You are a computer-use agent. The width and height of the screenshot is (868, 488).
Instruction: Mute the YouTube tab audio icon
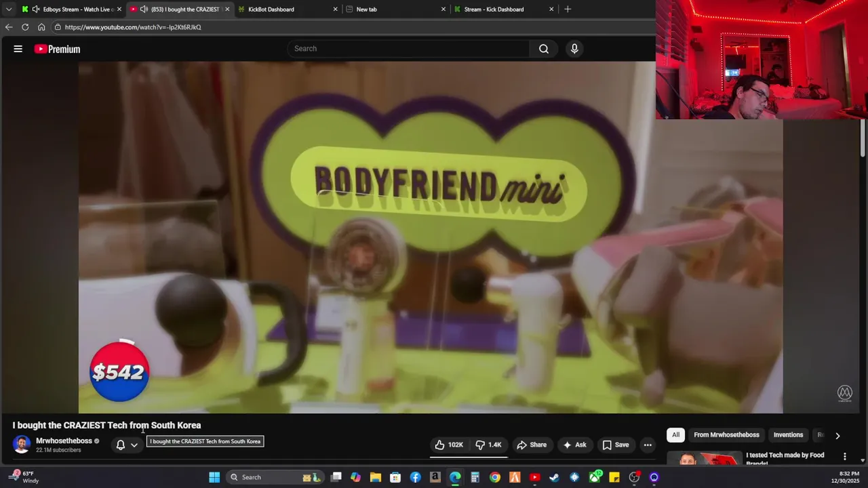click(144, 9)
